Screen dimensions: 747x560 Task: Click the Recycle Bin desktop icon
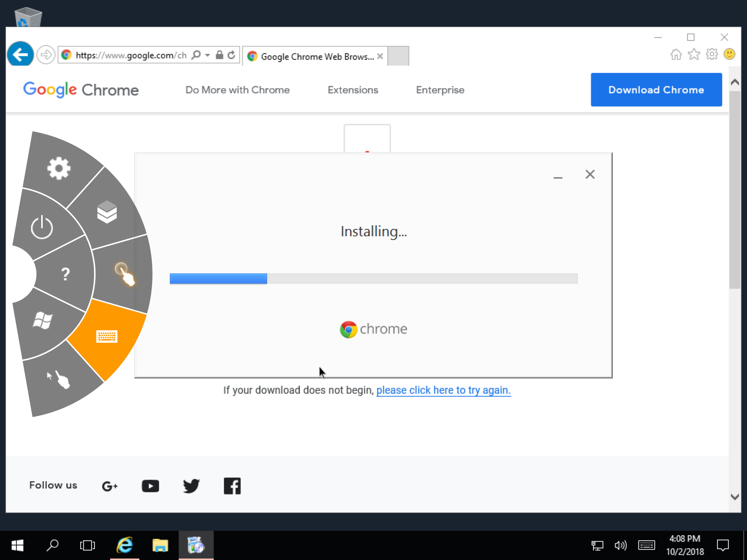tap(28, 17)
